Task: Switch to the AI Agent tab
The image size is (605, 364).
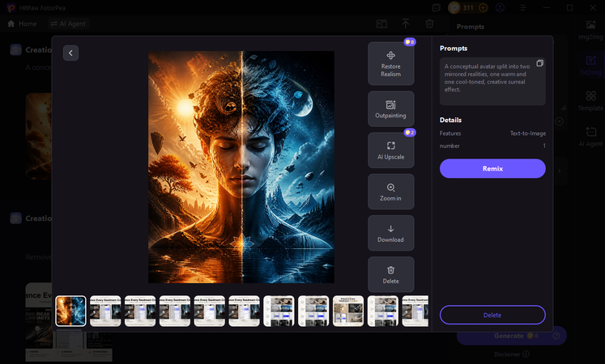Action: (68, 24)
